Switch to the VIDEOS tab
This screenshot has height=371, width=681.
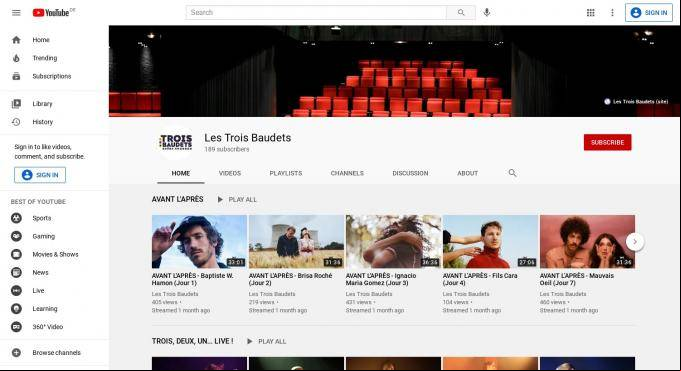click(230, 173)
